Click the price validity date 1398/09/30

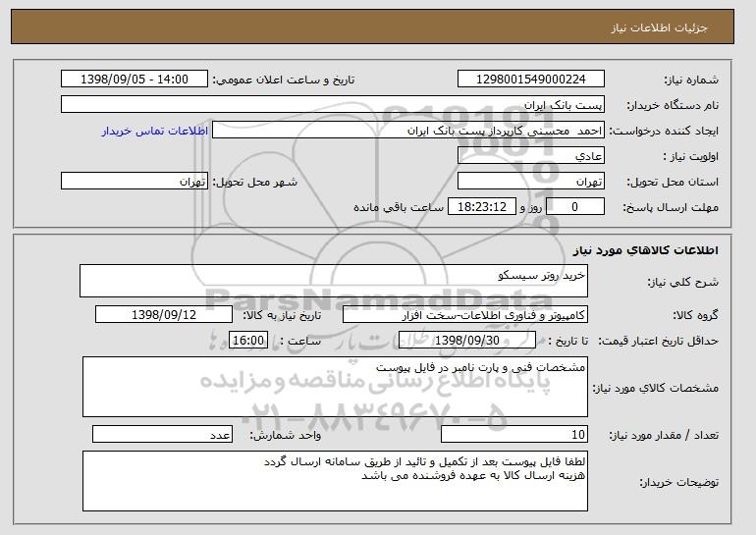(x=467, y=341)
